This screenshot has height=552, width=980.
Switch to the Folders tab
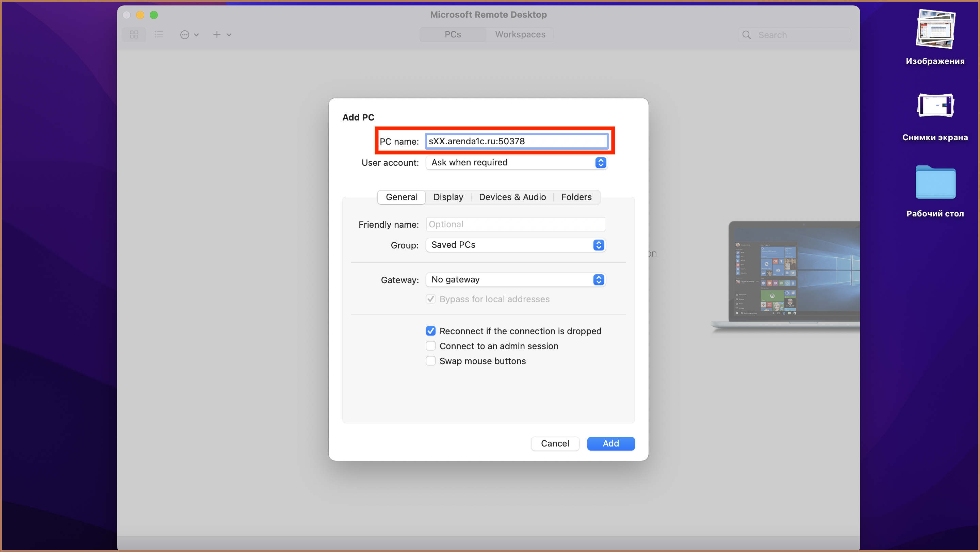[x=577, y=196]
